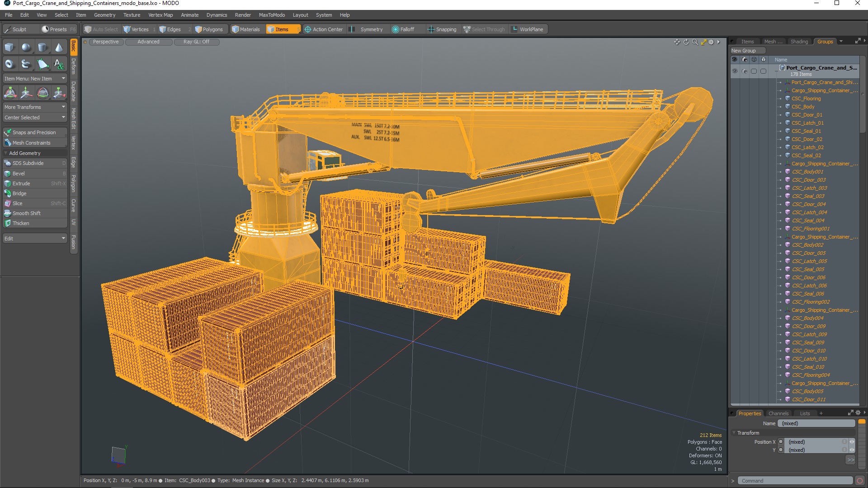Select CSC_Flooring item in the list
The height and width of the screenshot is (488, 868).
pyautogui.click(x=806, y=99)
